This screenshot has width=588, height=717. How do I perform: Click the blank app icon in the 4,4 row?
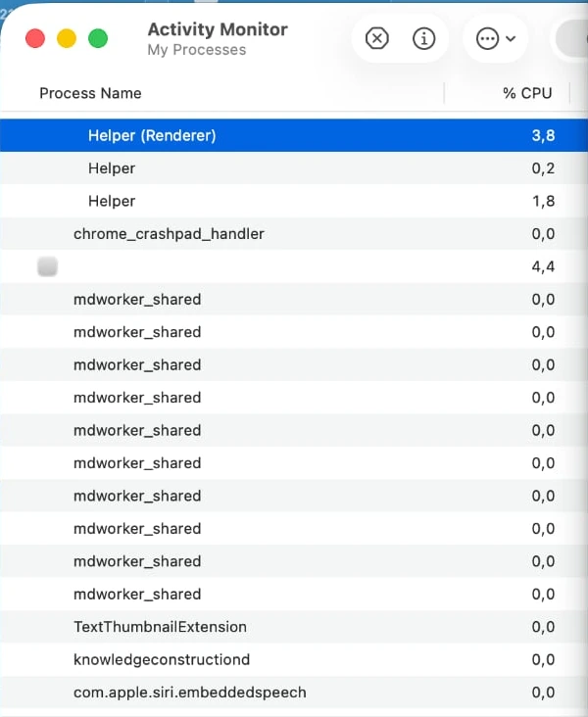(48, 266)
